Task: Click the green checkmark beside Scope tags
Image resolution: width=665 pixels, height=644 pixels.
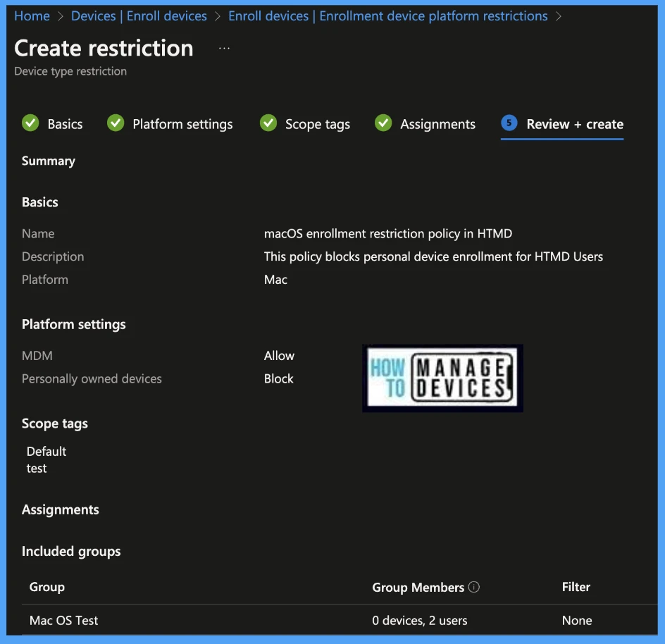Action: [268, 123]
